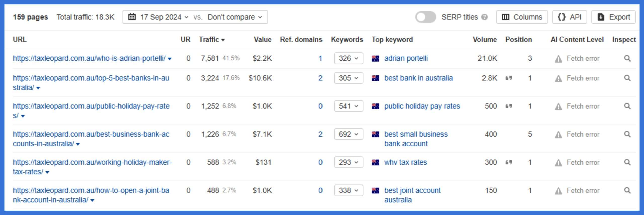644x215 pixels.
Task: Click the API button
Action: tap(570, 17)
